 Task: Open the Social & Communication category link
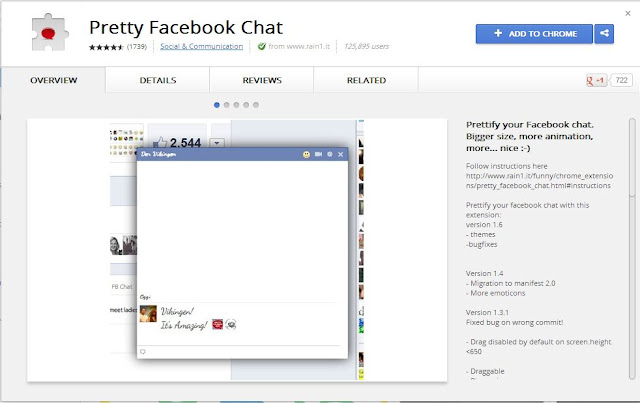(x=201, y=47)
